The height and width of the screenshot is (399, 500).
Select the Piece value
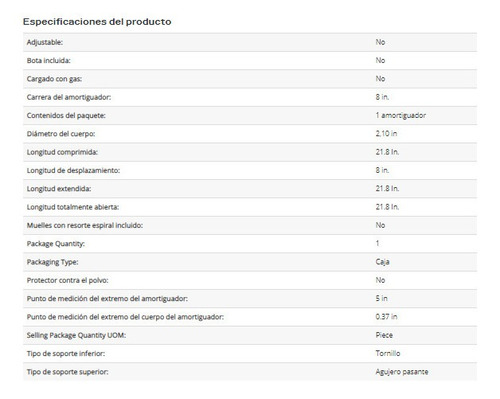click(x=384, y=335)
